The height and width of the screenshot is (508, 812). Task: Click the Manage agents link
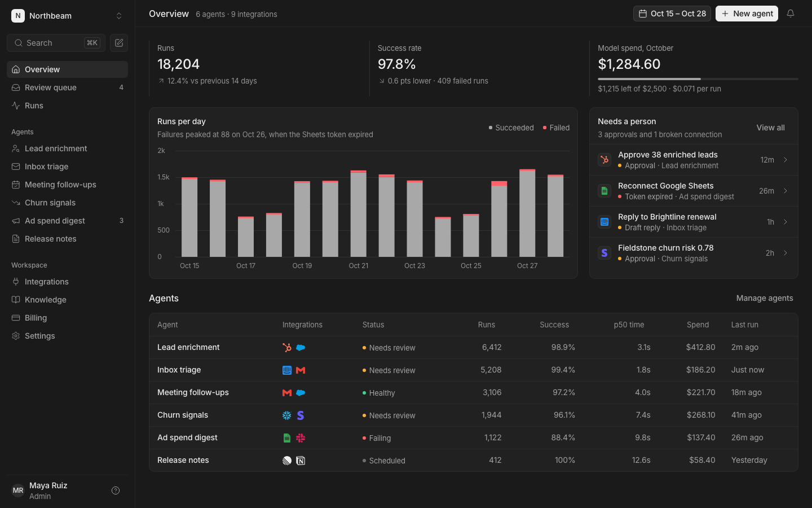point(765,298)
